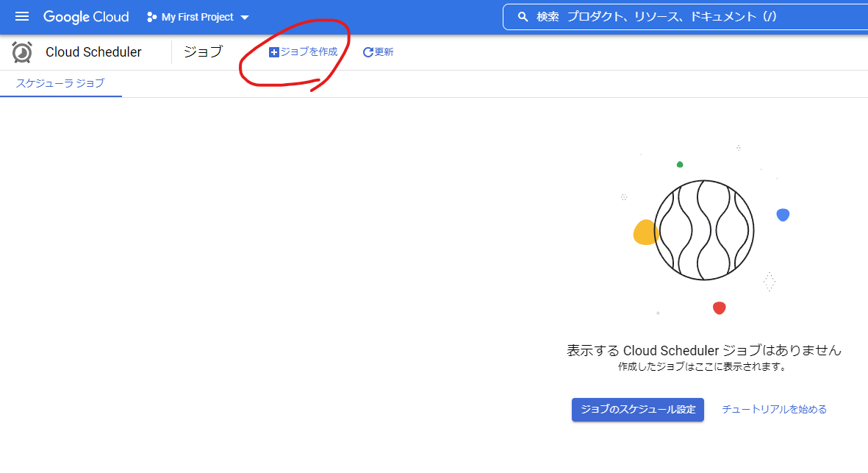
Task: Click the red dot below the globe
Action: 719,308
